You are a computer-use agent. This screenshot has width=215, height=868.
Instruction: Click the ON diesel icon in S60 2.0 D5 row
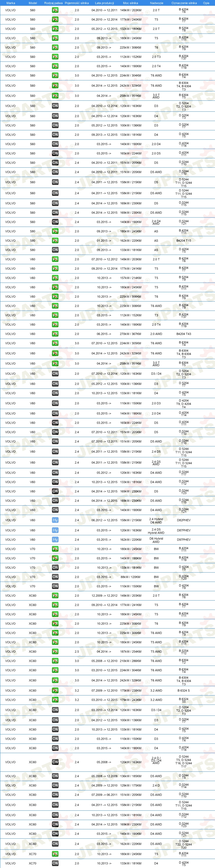point(55,153)
